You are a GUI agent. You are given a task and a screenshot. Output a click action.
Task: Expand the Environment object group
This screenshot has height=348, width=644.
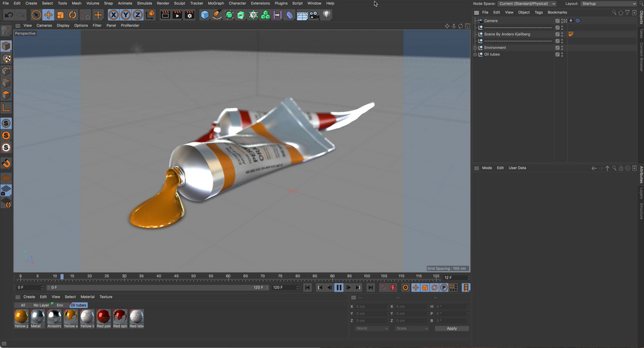pyautogui.click(x=475, y=47)
